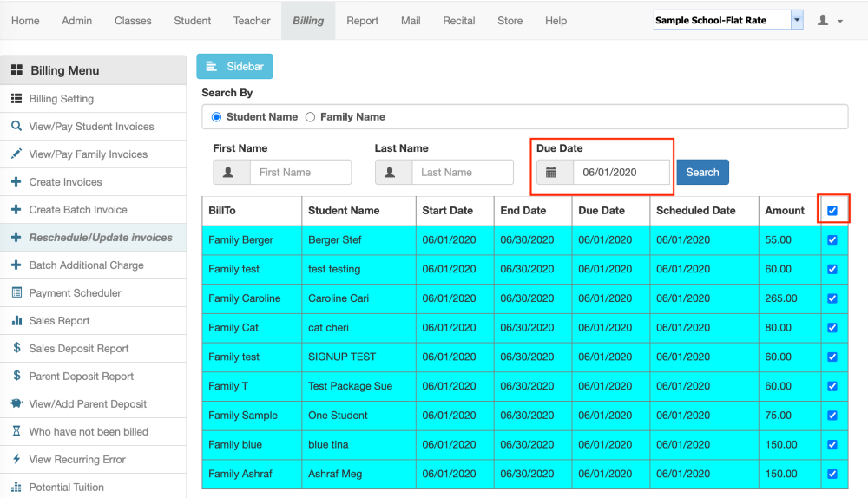Uncheck the Caroline Cari row checkbox
The height and width of the screenshot is (498, 868).
[x=832, y=298]
